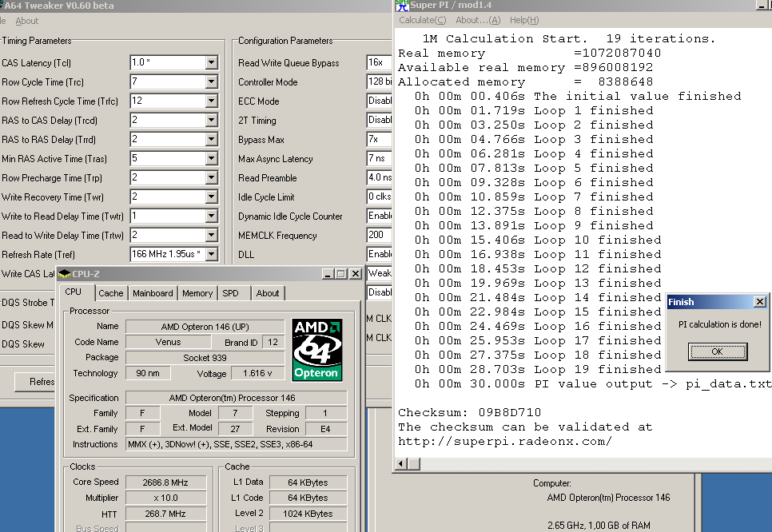Open the Calculate menu in Super PI

click(x=423, y=20)
